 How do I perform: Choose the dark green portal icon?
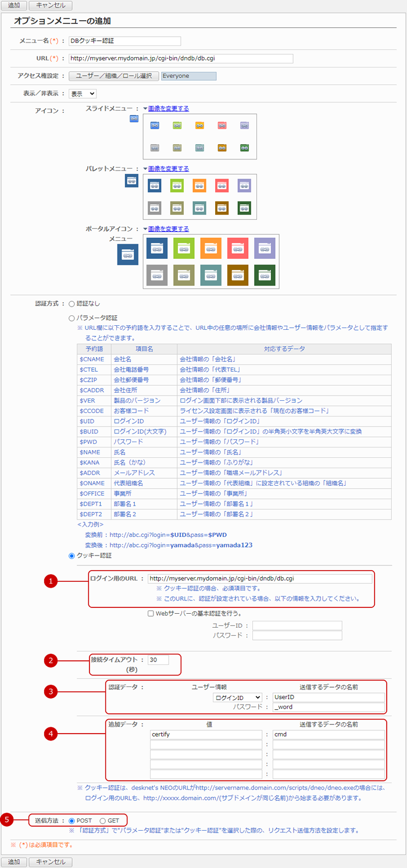coord(265,275)
